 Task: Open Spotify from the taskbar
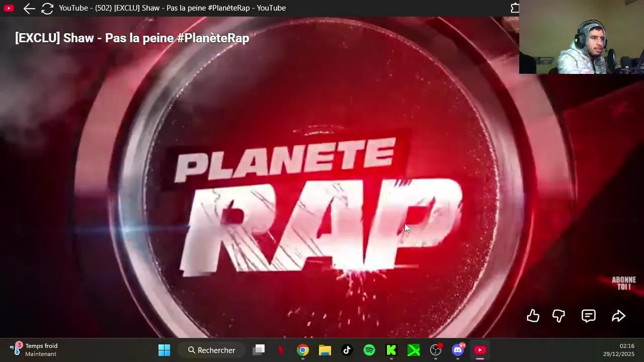(x=369, y=350)
